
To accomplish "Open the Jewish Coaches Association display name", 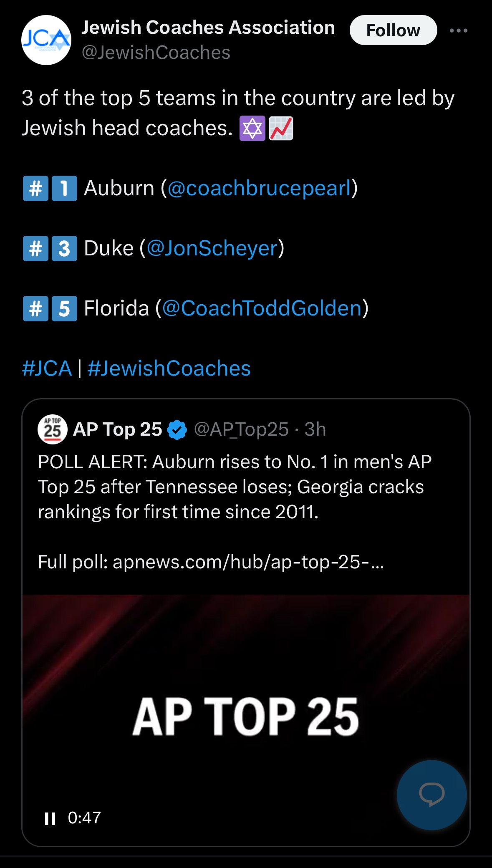I will pyautogui.click(x=208, y=28).
